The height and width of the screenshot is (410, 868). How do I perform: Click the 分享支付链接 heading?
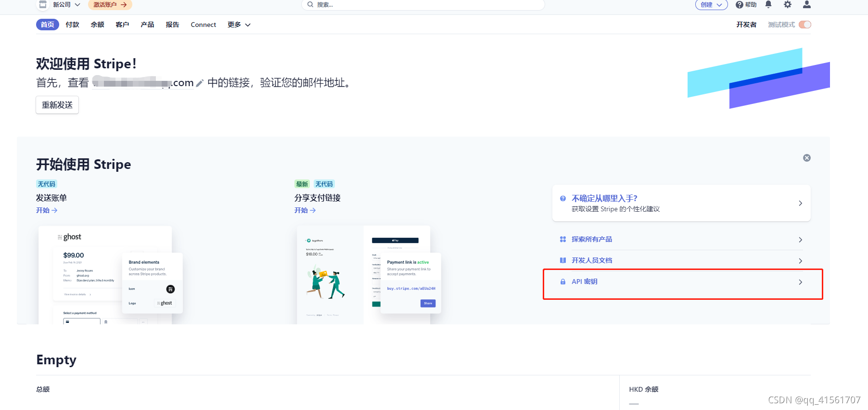(318, 198)
